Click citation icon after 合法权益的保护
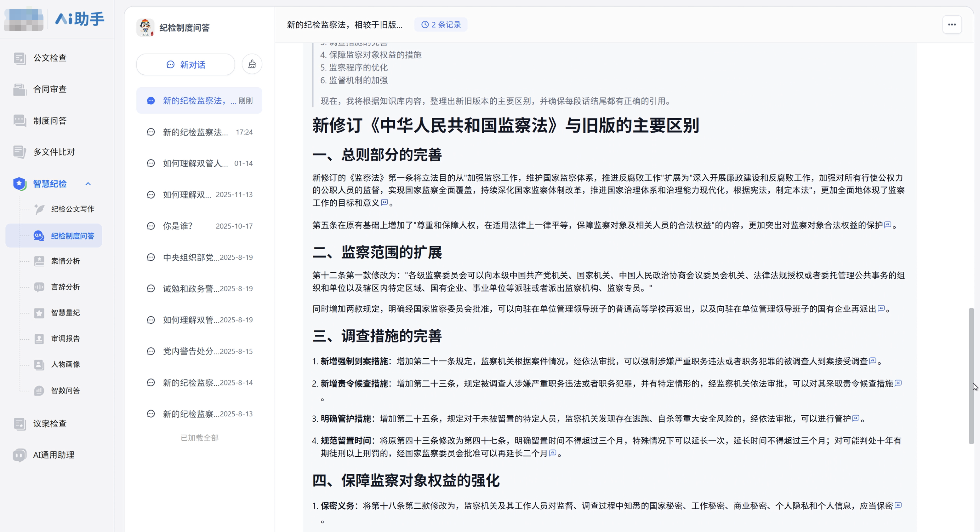Screen dimensions: 980x532 tap(887, 225)
